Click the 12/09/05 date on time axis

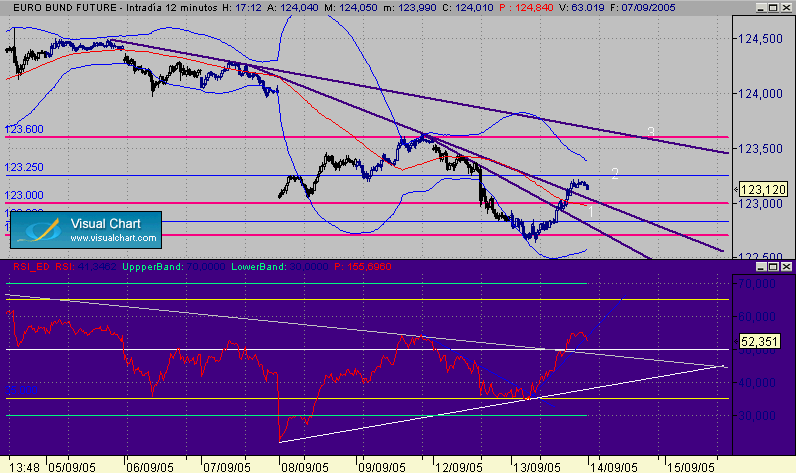point(459,466)
